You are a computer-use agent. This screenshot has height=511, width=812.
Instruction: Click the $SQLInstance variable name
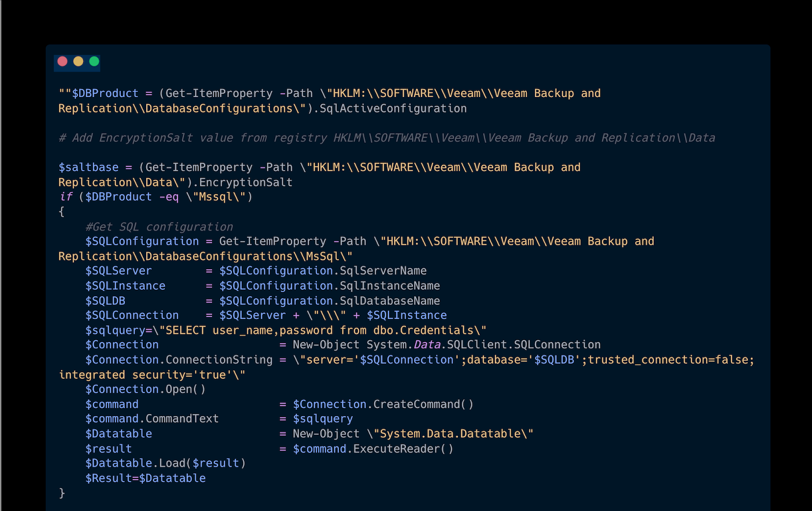point(125,285)
